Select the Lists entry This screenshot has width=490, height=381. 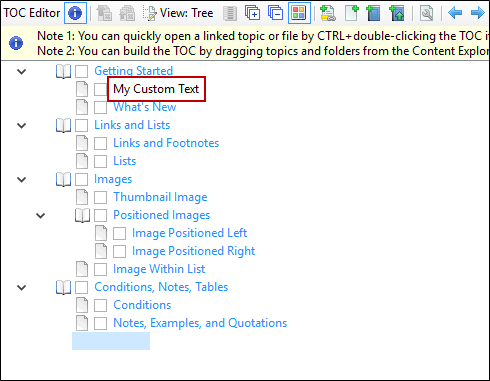coord(125,161)
